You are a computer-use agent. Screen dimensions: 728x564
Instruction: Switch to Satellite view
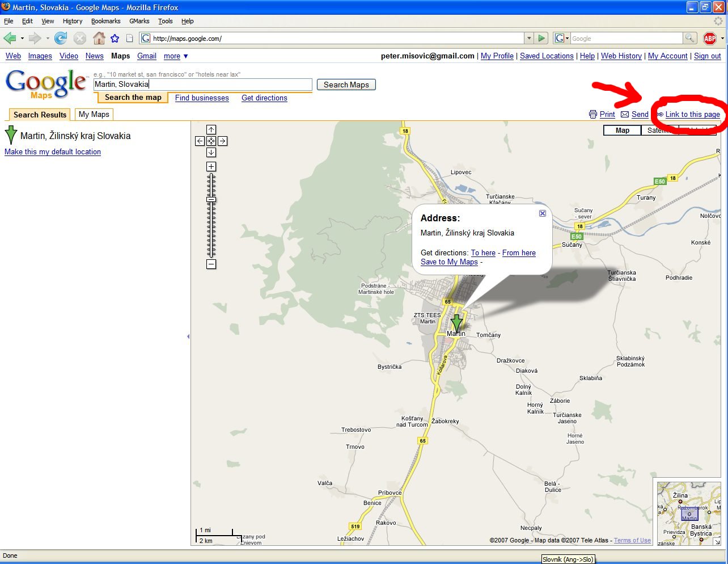661,130
